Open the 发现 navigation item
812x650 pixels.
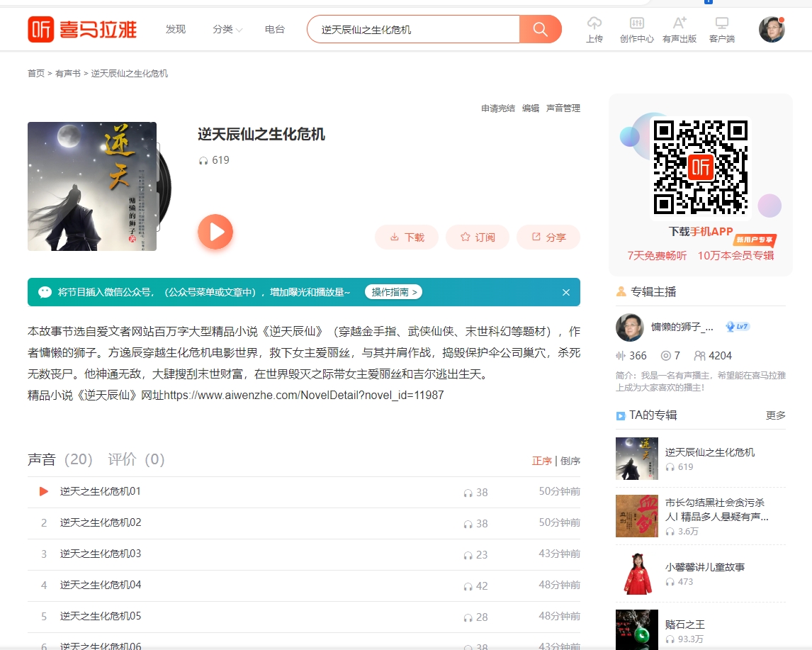(x=175, y=30)
